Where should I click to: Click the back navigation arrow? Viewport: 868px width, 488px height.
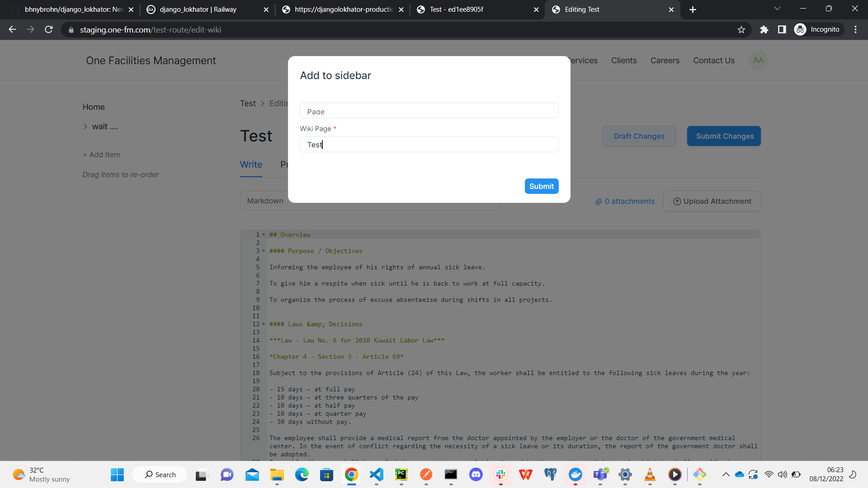tap(12, 29)
